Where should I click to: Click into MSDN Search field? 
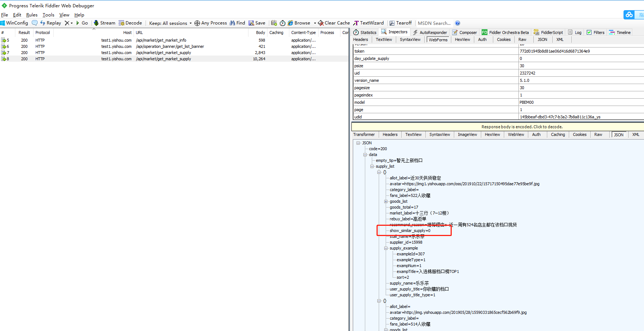(x=434, y=23)
